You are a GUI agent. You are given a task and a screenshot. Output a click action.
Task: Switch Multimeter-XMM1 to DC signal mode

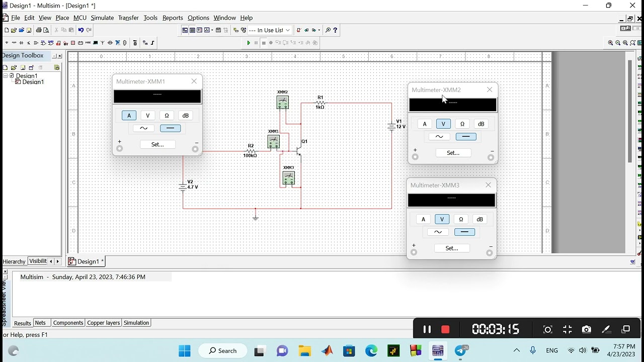(x=170, y=128)
